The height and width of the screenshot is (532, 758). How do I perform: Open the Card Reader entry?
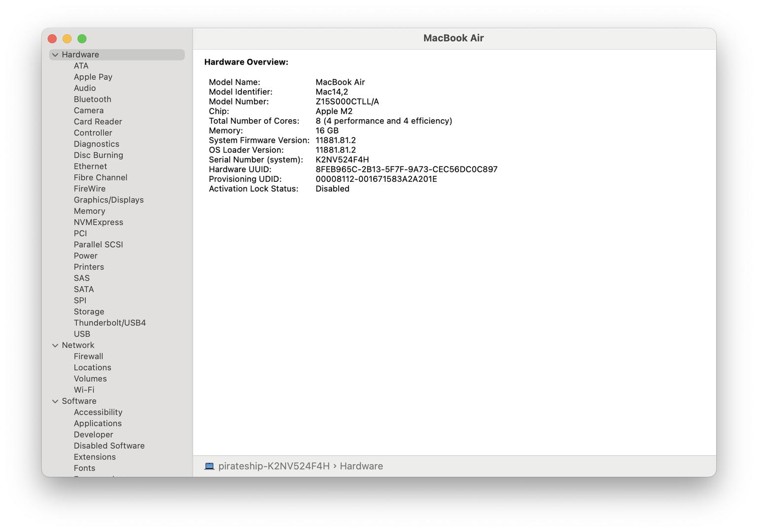[98, 122]
